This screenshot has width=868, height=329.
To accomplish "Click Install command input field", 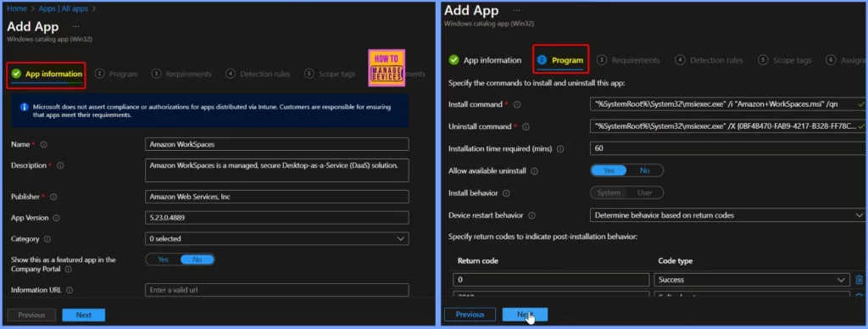I will click(728, 104).
